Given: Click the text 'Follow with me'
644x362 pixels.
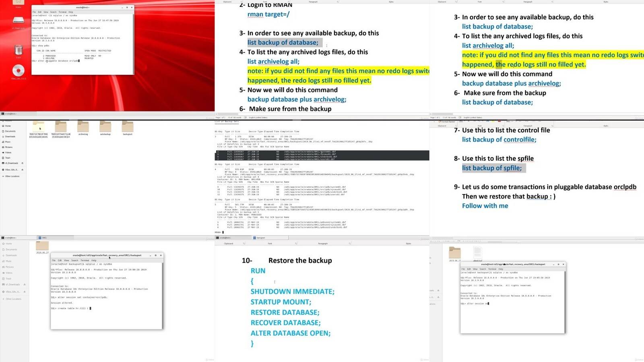Looking at the screenshot, I should click(x=485, y=206).
